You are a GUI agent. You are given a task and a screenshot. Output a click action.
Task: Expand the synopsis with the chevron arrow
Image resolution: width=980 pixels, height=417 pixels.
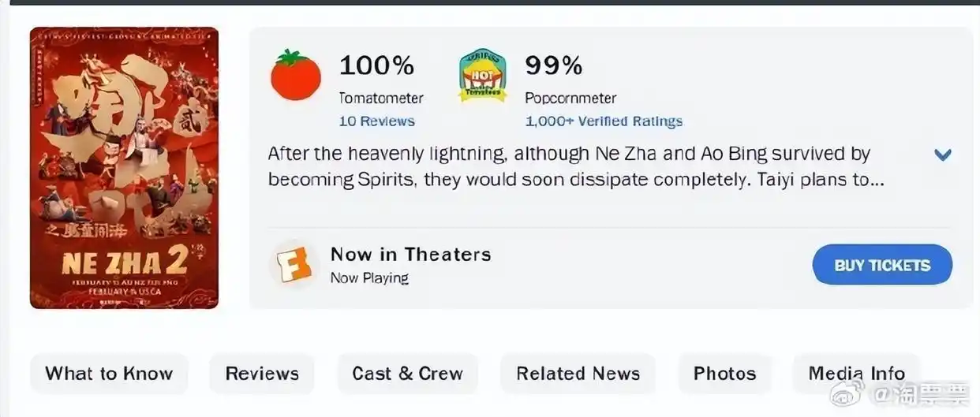tap(943, 155)
